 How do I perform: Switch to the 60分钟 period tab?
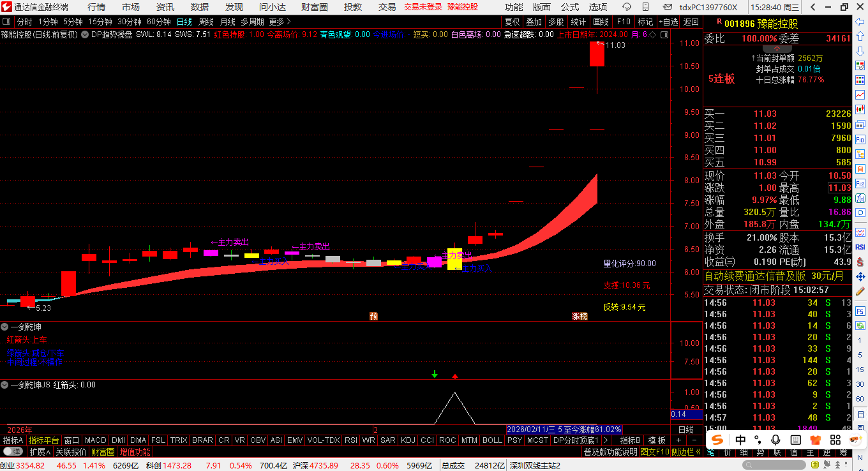(158, 22)
